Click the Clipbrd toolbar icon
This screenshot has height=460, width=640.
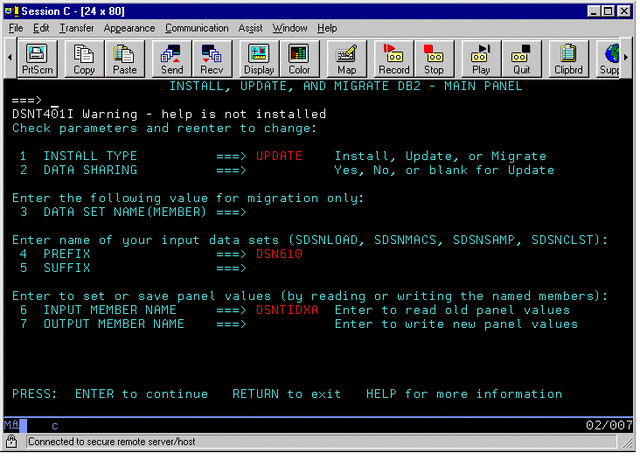pos(569,59)
